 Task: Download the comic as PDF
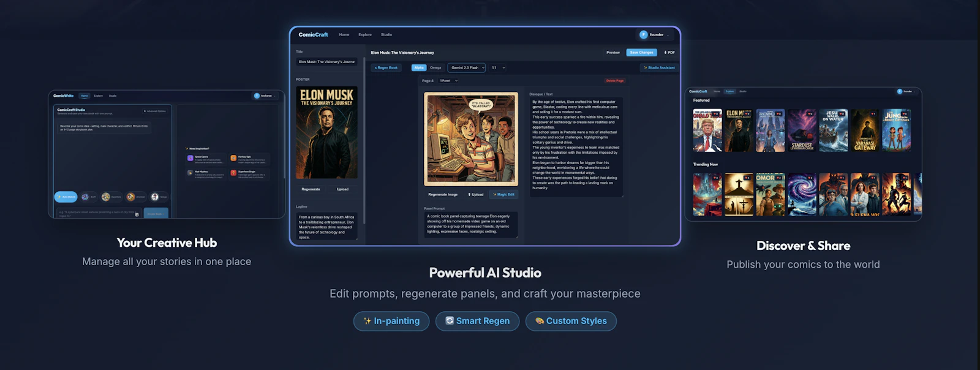point(669,53)
